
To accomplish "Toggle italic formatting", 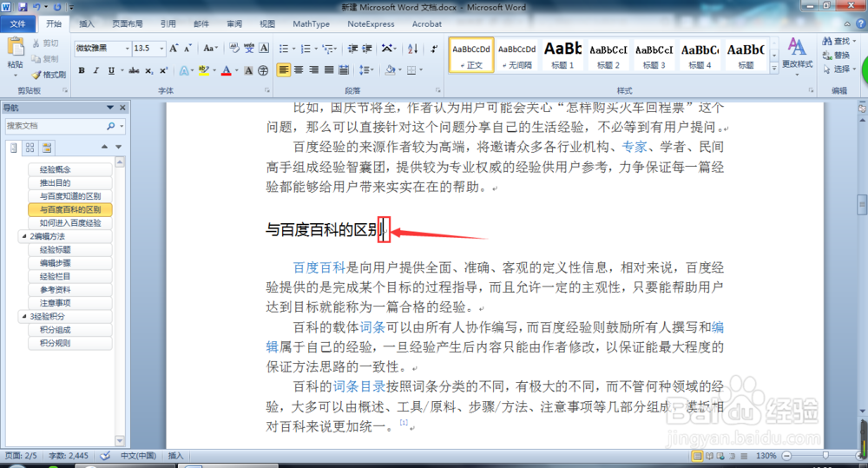I will 96,70.
